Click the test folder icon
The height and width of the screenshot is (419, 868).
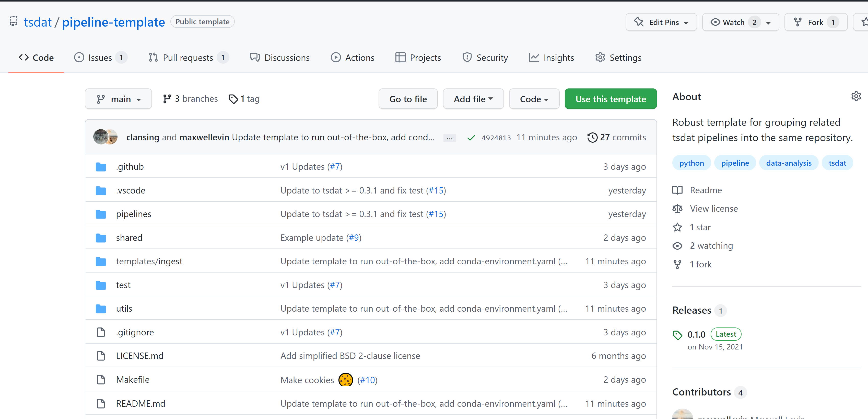coord(101,285)
